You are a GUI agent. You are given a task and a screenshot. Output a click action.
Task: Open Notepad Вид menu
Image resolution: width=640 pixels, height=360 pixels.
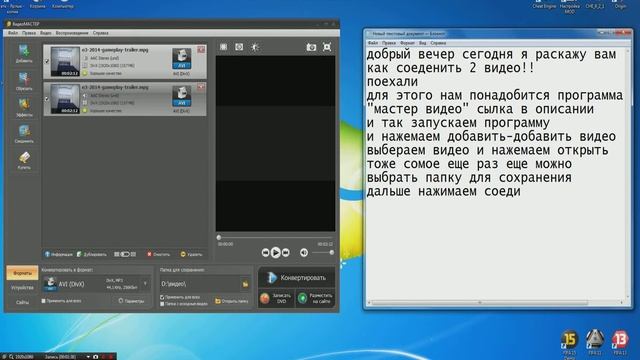pyautogui.click(x=422, y=43)
